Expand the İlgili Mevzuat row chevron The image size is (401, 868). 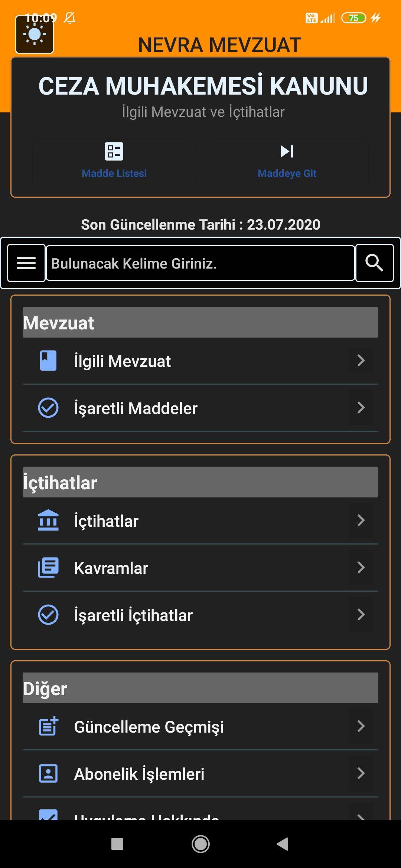point(360,361)
